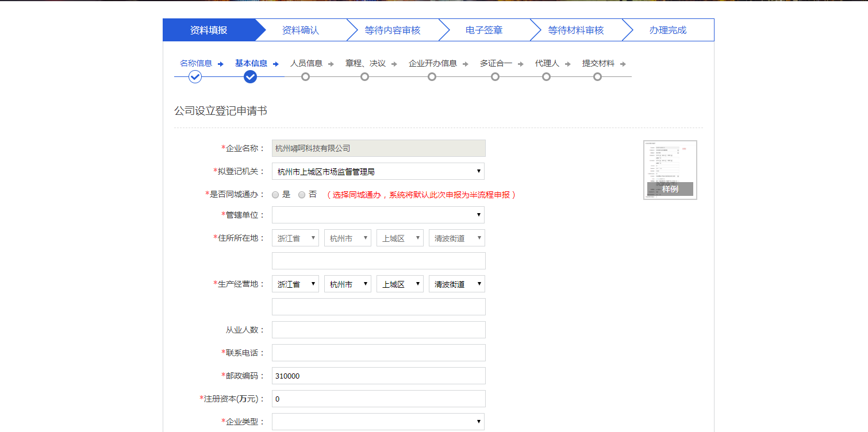Open the 样例 sample thumbnail
This screenshot has width=868, height=432.
(x=670, y=170)
